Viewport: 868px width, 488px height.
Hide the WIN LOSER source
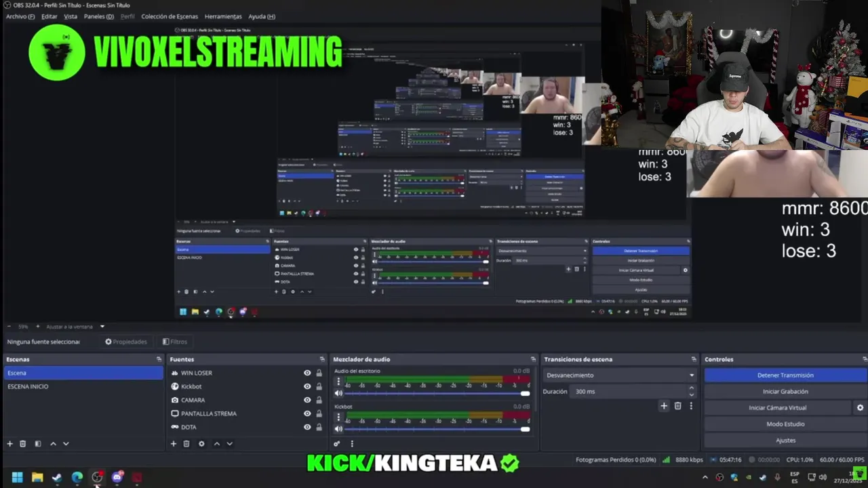tap(307, 373)
